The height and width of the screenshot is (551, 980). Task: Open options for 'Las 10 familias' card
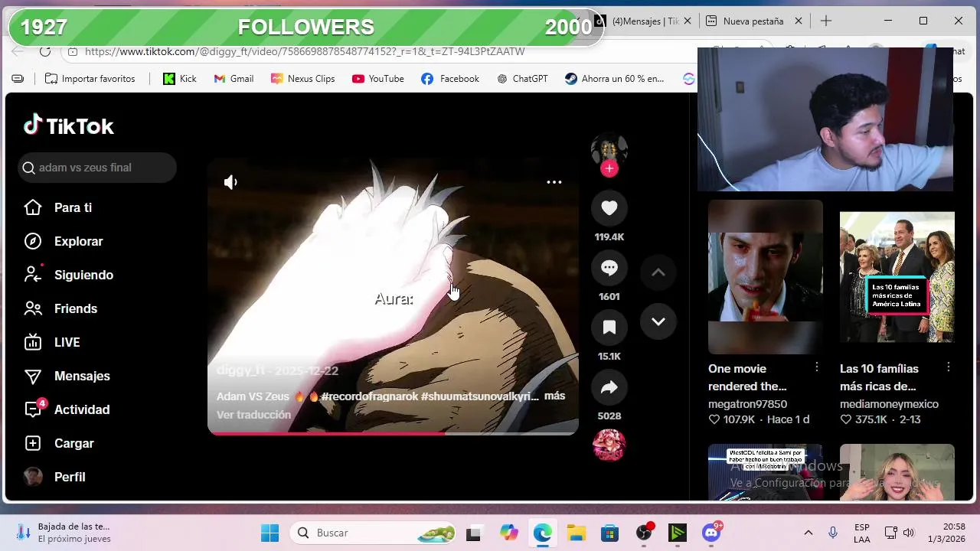pyautogui.click(x=949, y=367)
